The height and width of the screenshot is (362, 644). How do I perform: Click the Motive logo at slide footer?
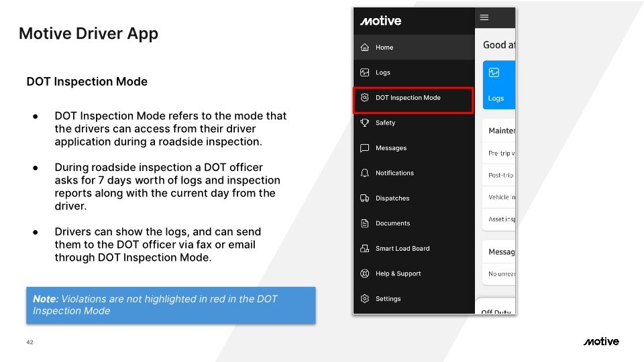[x=601, y=341]
